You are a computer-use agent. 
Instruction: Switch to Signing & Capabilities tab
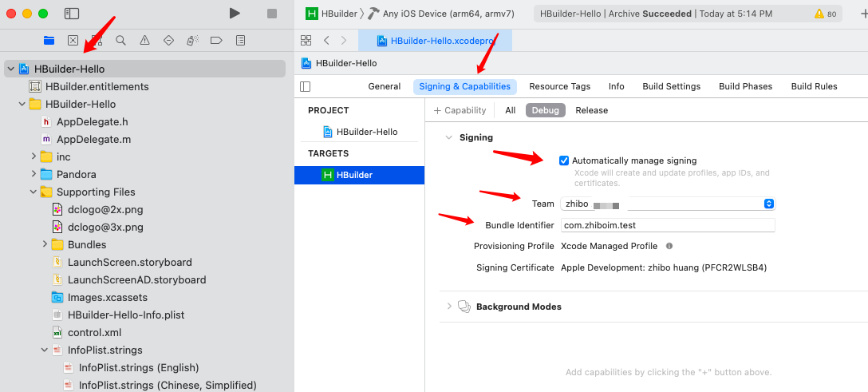(x=465, y=86)
